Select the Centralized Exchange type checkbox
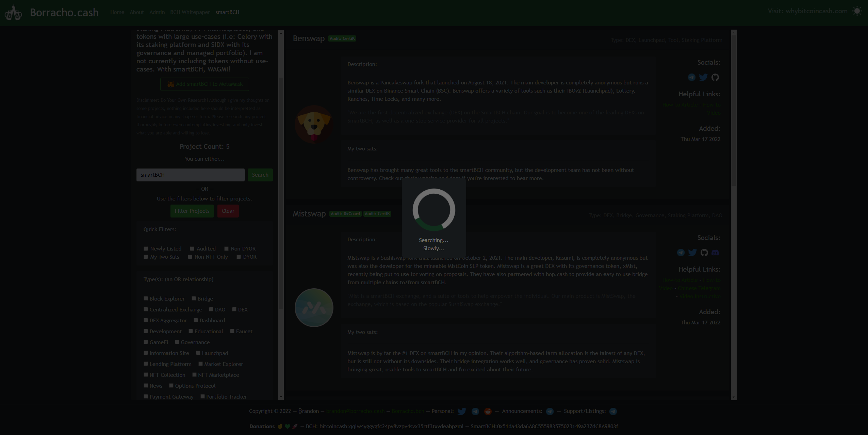The image size is (868, 435). point(146,309)
